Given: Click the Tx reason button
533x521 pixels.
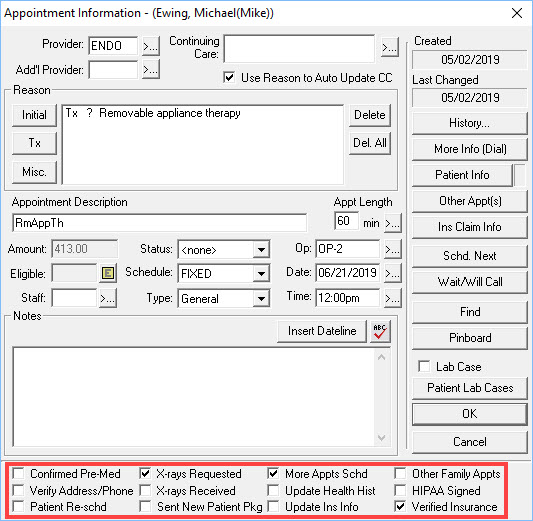Looking at the screenshot, I should (x=34, y=143).
